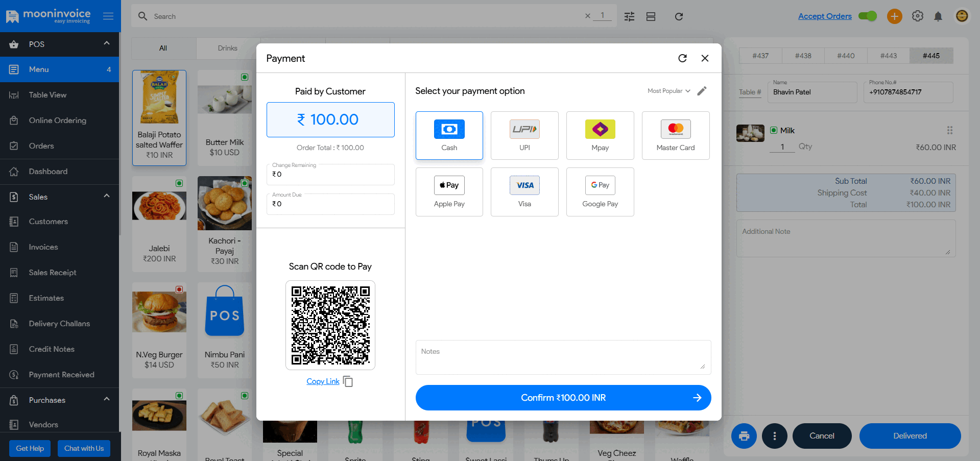Open filter settings icon in top bar
This screenshot has width=980, height=461.
coord(630,16)
